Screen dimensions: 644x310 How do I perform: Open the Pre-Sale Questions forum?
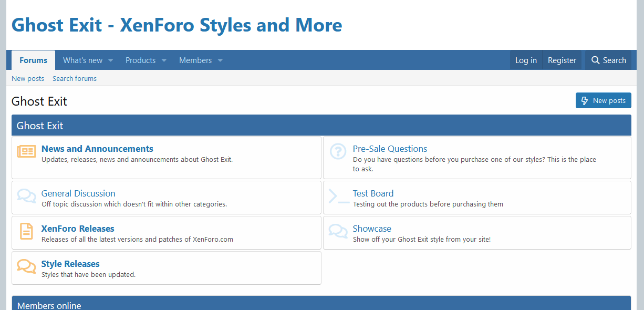(390, 149)
